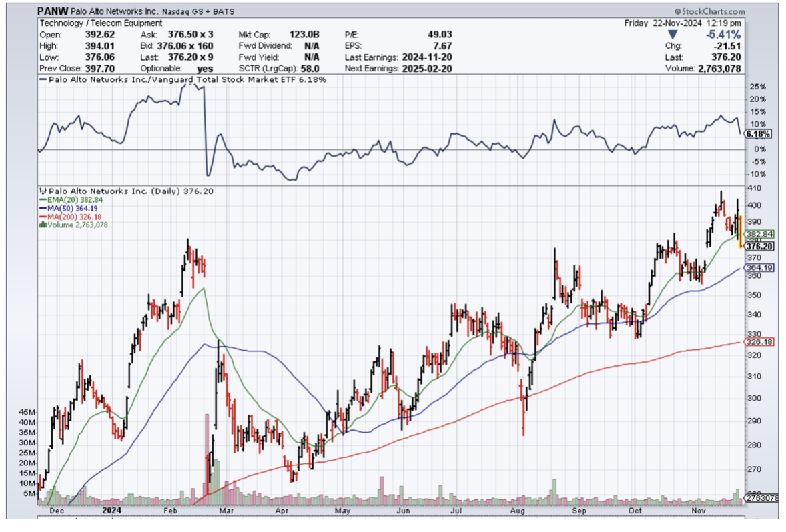Click the green EMA(20) legend line swatch

43,199
